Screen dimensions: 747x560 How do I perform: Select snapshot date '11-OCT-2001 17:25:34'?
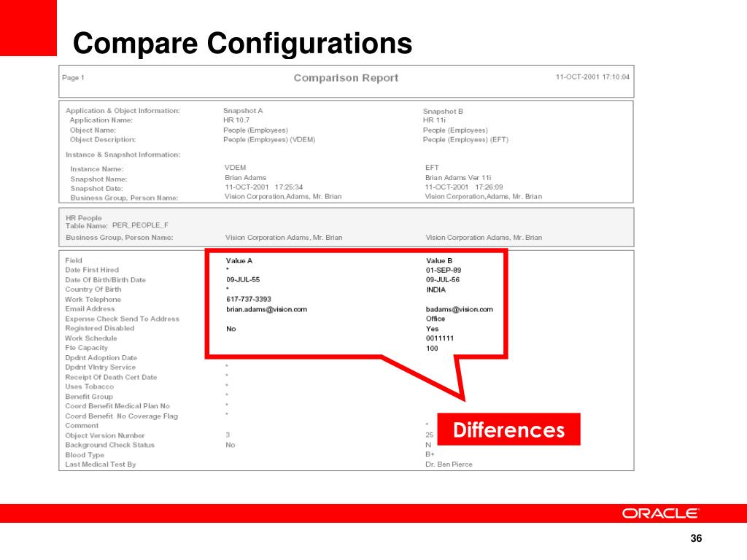[264, 187]
